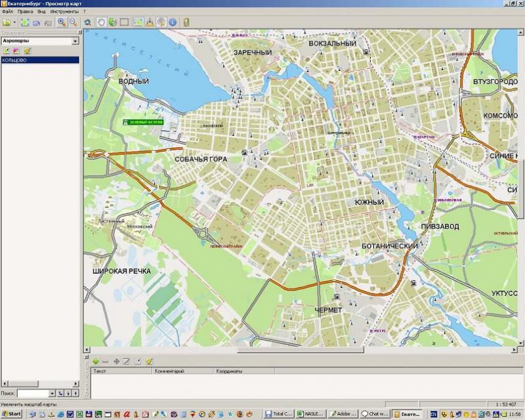Activate the hand pan tool
Viewport: 525px width, 420px height.
[x=102, y=22]
